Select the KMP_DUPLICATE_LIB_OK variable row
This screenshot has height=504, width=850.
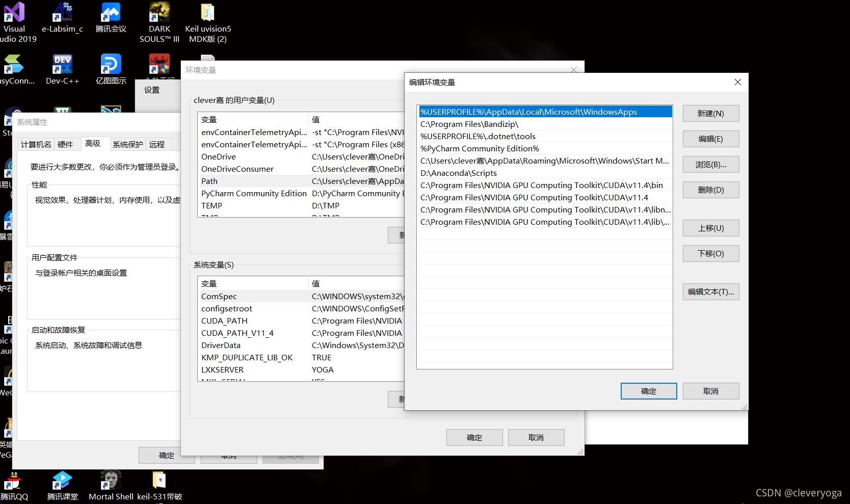point(302,358)
